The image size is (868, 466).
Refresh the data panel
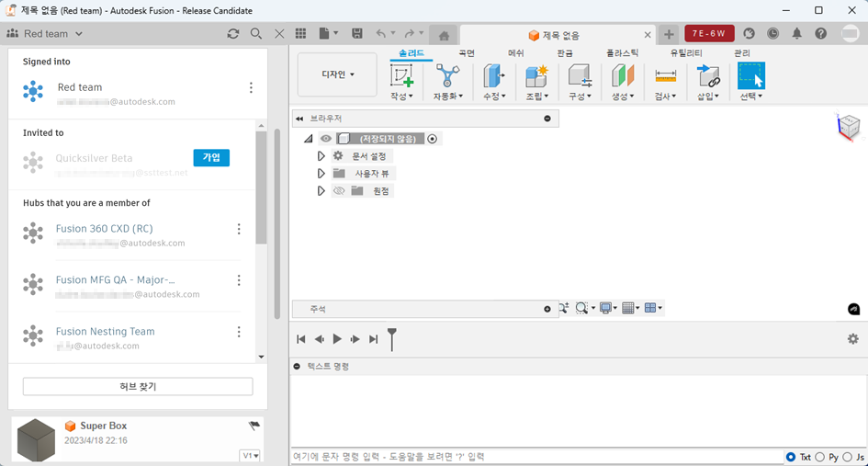[x=233, y=34]
